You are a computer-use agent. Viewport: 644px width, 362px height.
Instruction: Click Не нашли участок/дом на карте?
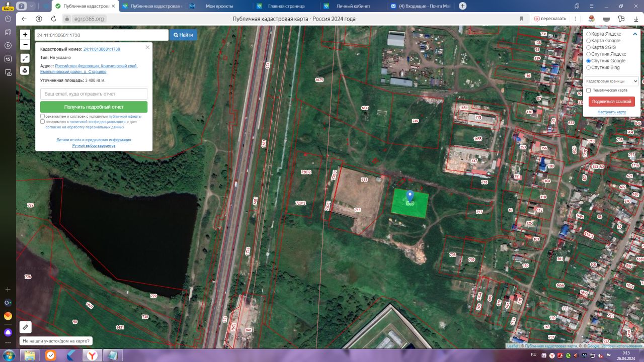(x=56, y=341)
